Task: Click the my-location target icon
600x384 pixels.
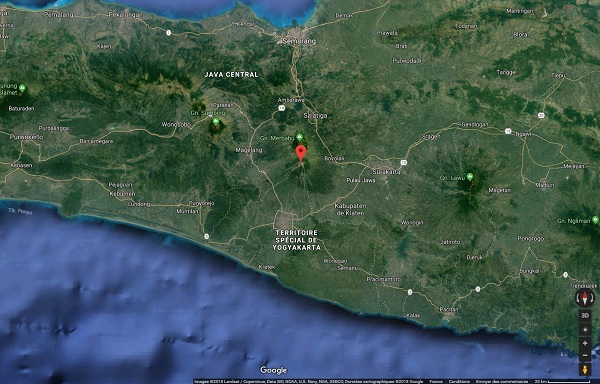Action: click(x=585, y=330)
